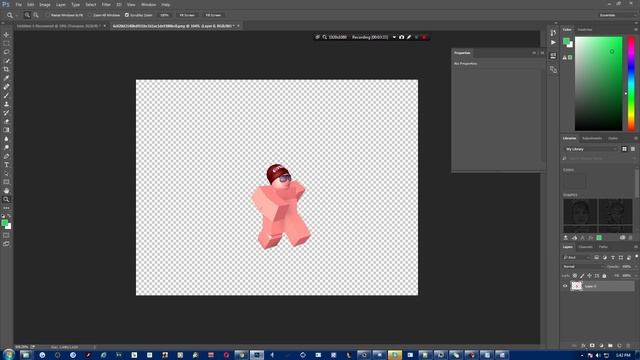Select the Rectangle shape tool

(6, 182)
